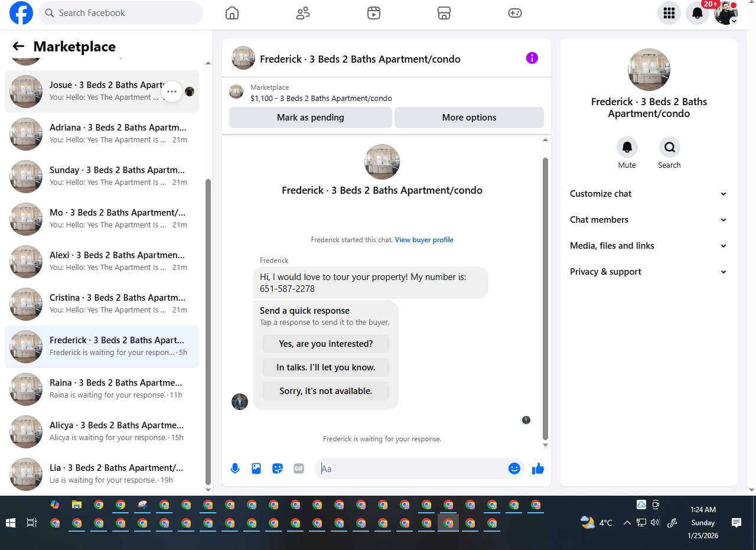The image size is (756, 550).
Task: Choose the sticker icon in composer
Action: 278,468
